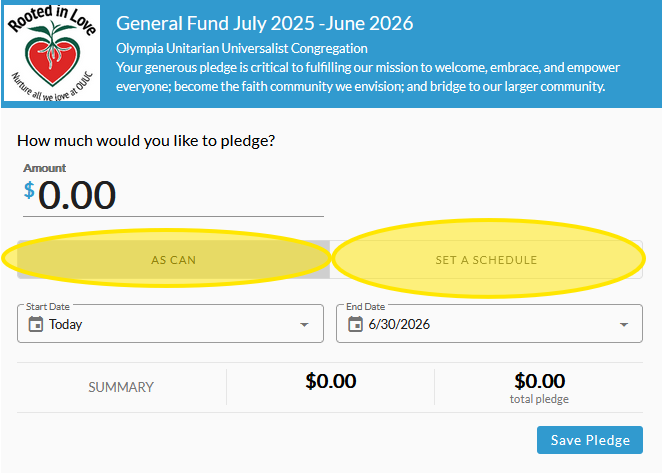Click the Amount label above the pledge value
The width and height of the screenshot is (662, 473).
45,168
